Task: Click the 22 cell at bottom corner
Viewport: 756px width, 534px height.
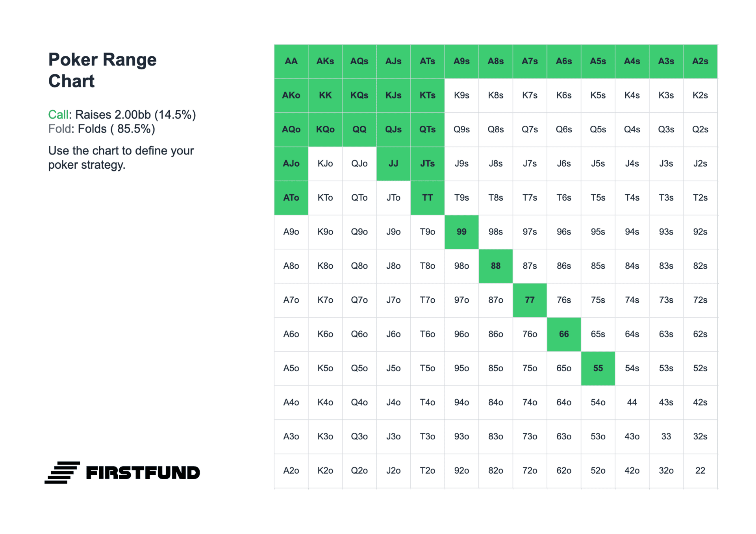Action: coord(700,471)
